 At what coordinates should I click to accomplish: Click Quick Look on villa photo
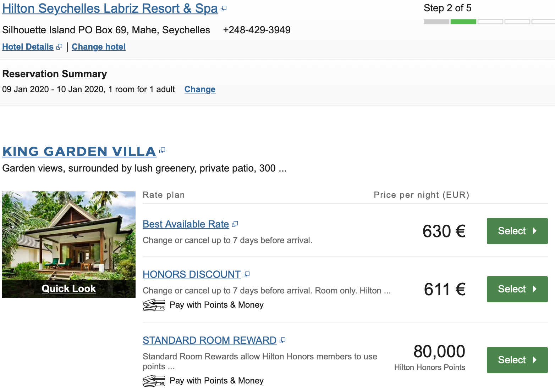tap(69, 289)
